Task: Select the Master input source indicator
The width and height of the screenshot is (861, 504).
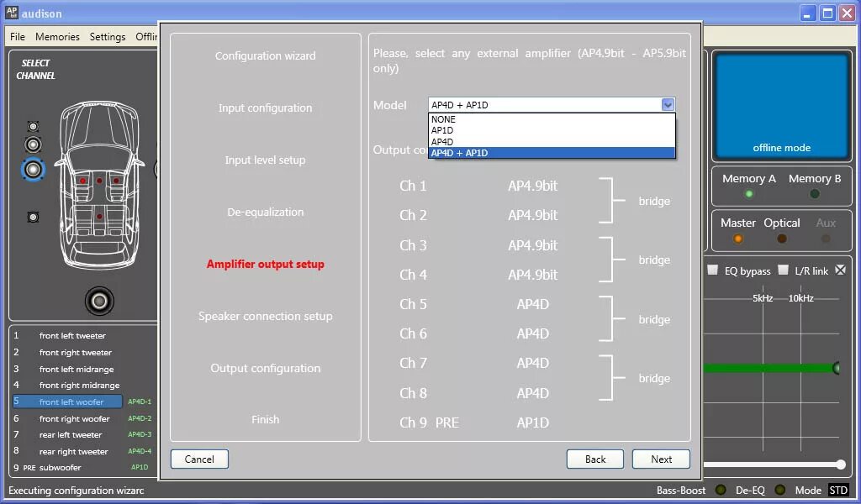Action: coord(738,239)
